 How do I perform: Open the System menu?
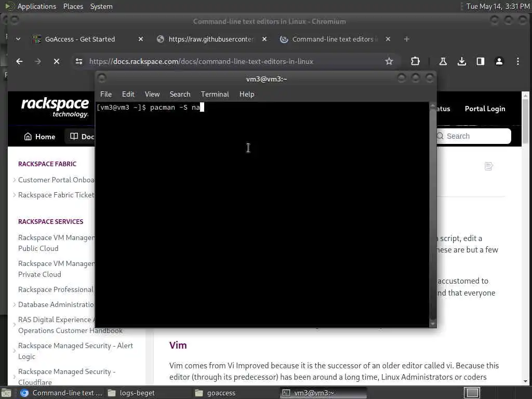point(101,6)
